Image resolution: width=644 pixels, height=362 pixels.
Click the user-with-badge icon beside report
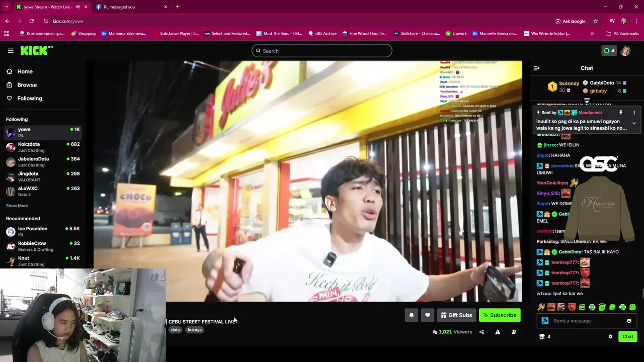(x=514, y=332)
